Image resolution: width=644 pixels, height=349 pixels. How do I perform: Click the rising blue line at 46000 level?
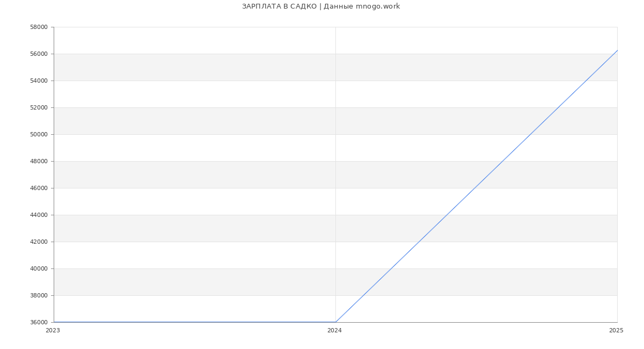tap(474, 188)
